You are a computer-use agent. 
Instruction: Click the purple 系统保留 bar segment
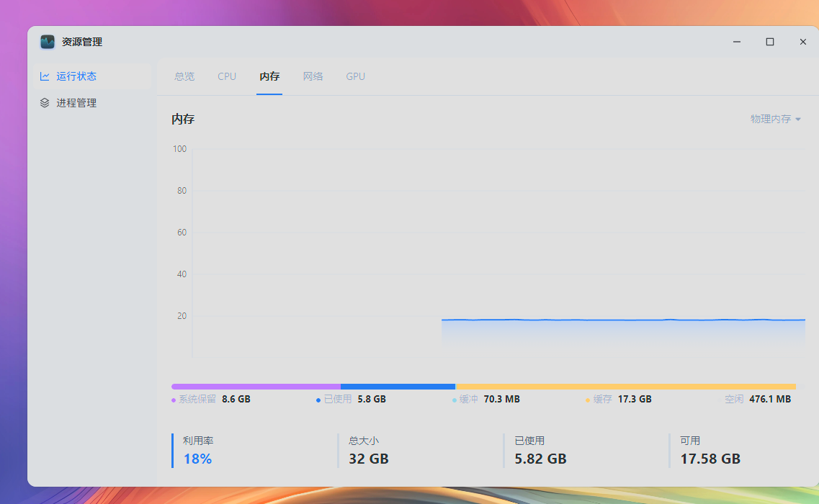(256, 387)
